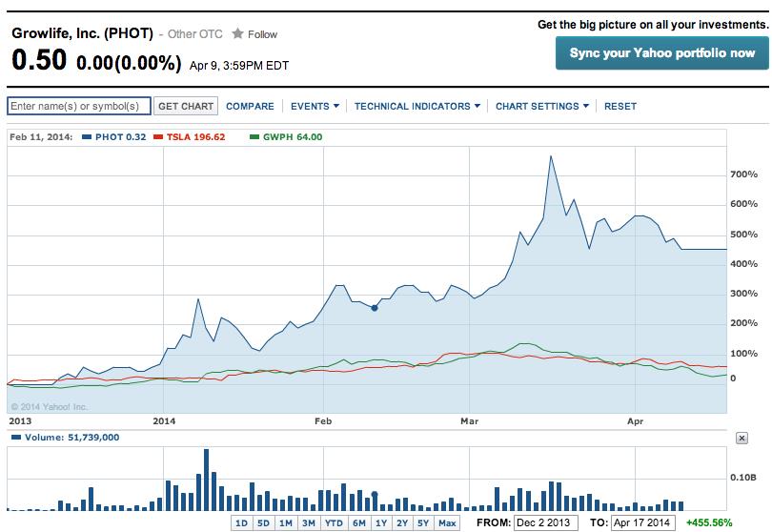This screenshot has width=772, height=532.
Task: Click the TO date field Apr 17 2014
Action: pyautogui.click(x=642, y=522)
